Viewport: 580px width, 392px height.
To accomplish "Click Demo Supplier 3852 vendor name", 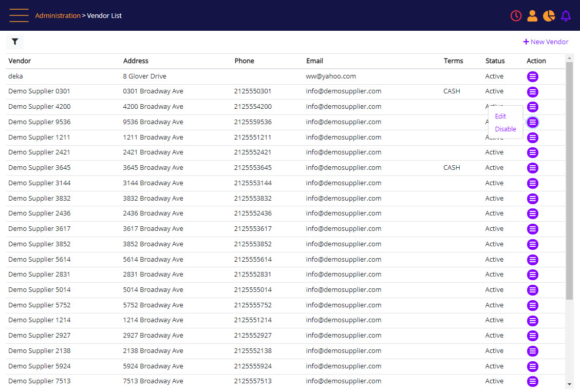I will click(39, 244).
